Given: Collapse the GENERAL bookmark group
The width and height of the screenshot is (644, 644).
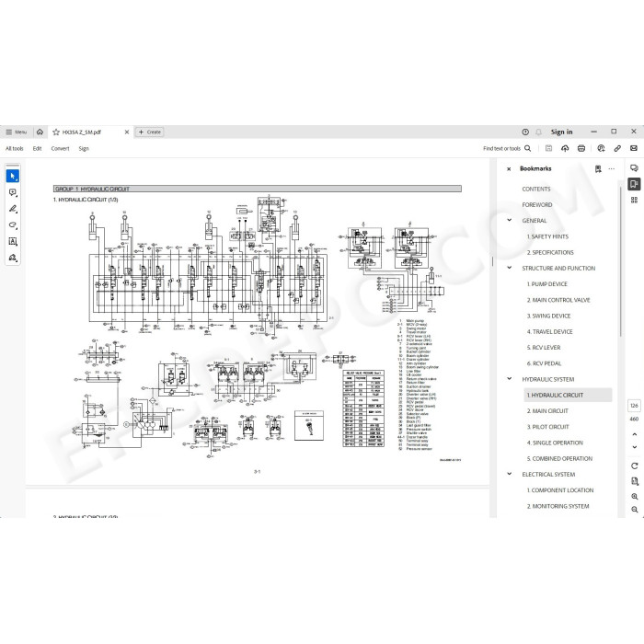Looking at the screenshot, I should pyautogui.click(x=510, y=220).
